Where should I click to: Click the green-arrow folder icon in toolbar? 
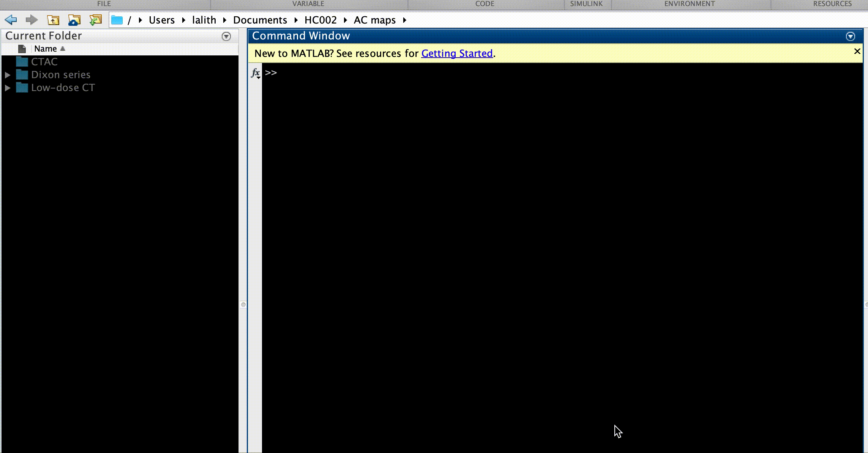click(96, 20)
